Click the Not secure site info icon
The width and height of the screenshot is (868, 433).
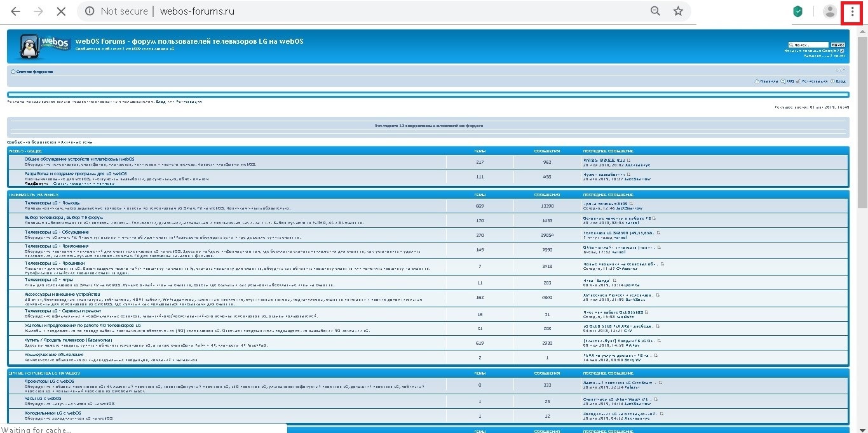click(x=90, y=11)
